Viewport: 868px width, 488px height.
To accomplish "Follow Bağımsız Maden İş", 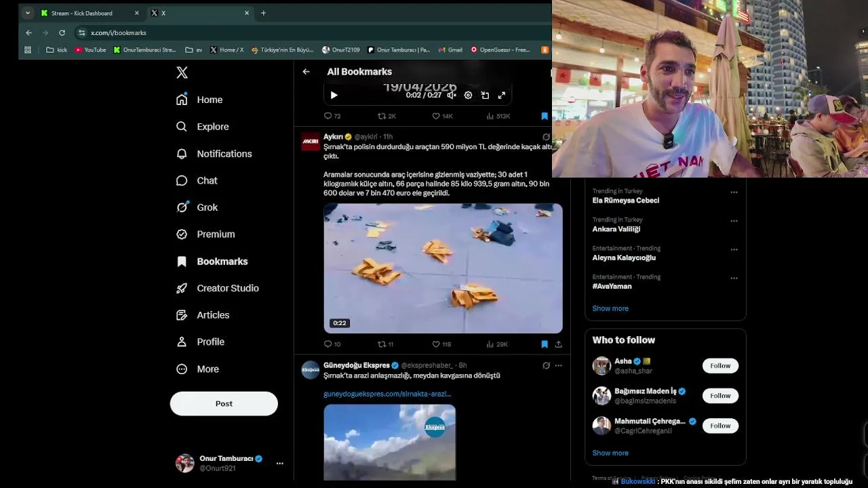I will (720, 396).
